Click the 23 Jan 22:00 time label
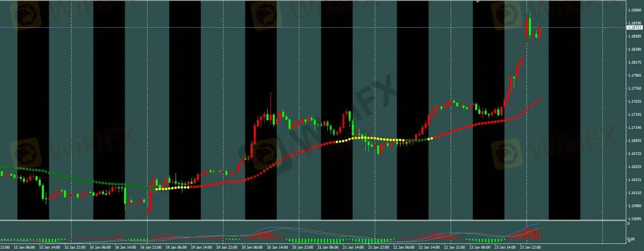644x251 pixels. [x=530, y=247]
